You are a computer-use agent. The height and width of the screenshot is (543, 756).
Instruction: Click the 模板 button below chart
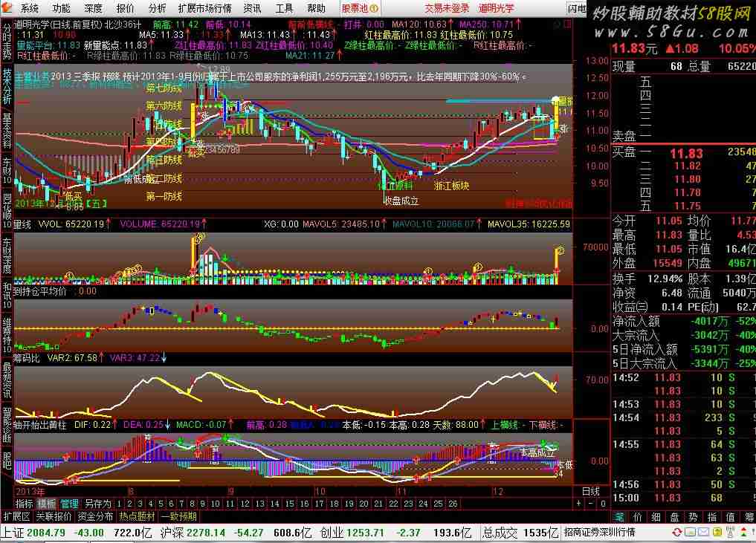[47, 504]
